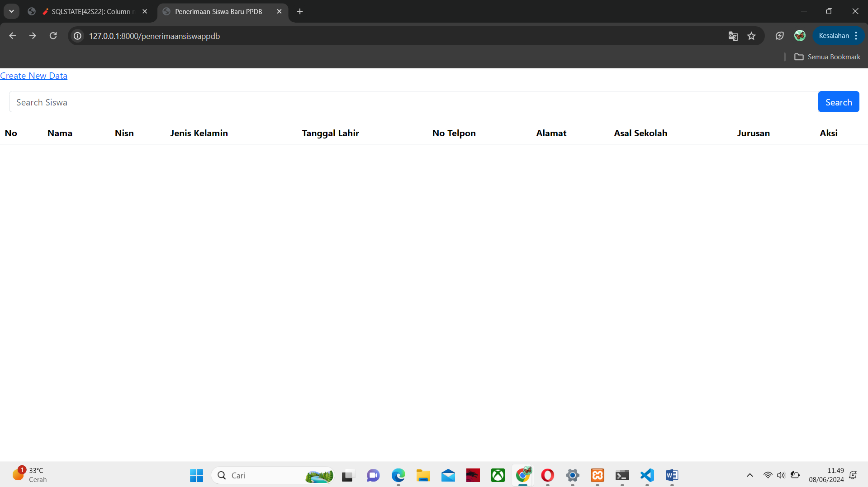Open the Google Translate page icon
The height and width of the screenshot is (487, 868).
pyautogui.click(x=733, y=36)
